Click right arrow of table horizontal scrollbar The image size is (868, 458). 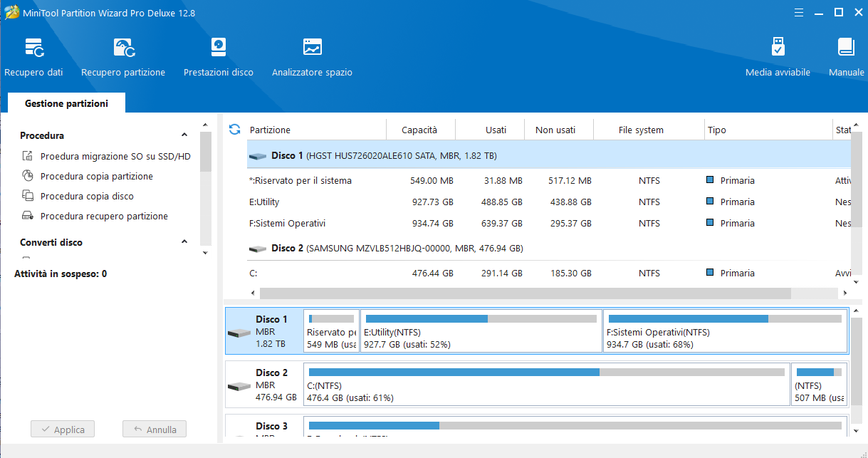(845, 293)
